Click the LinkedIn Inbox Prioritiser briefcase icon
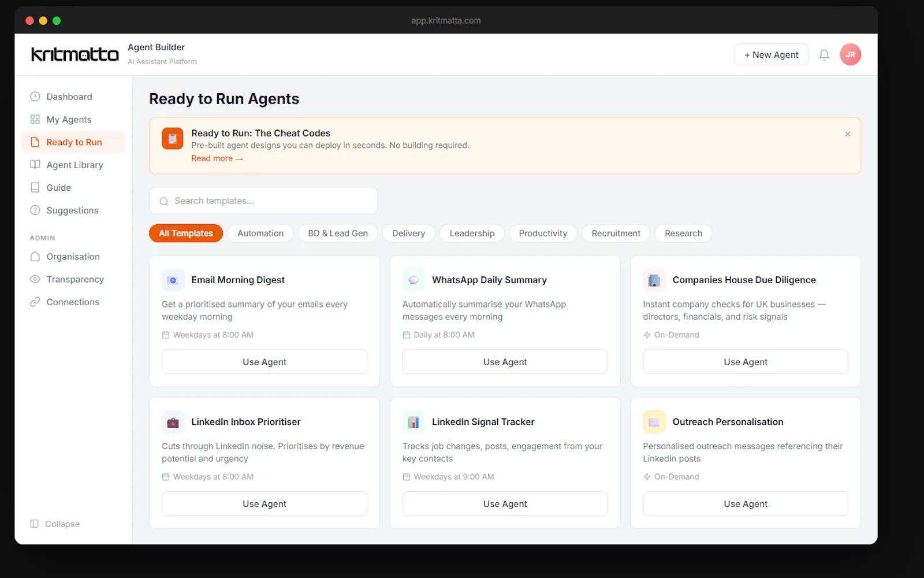This screenshot has height=578, width=924. pos(173,423)
